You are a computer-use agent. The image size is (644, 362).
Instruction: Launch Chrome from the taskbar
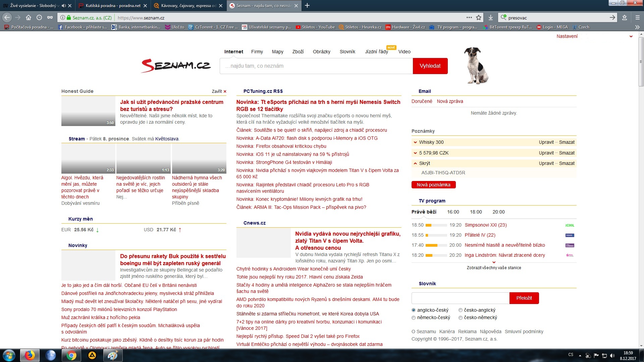point(71,355)
